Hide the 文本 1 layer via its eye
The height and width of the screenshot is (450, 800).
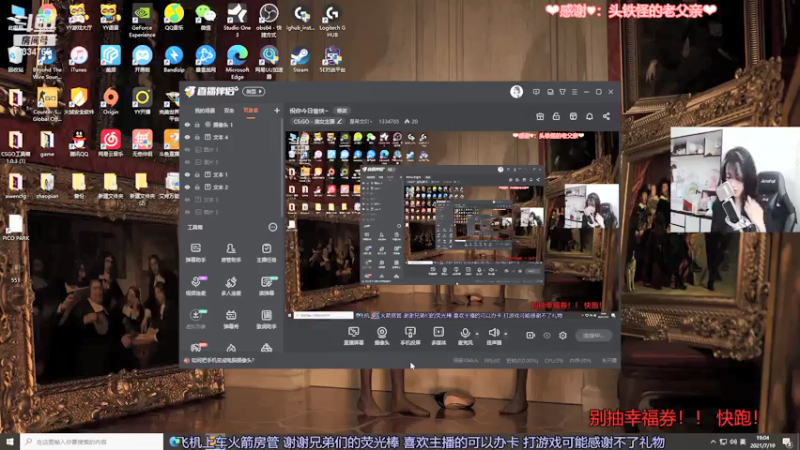click(187, 174)
